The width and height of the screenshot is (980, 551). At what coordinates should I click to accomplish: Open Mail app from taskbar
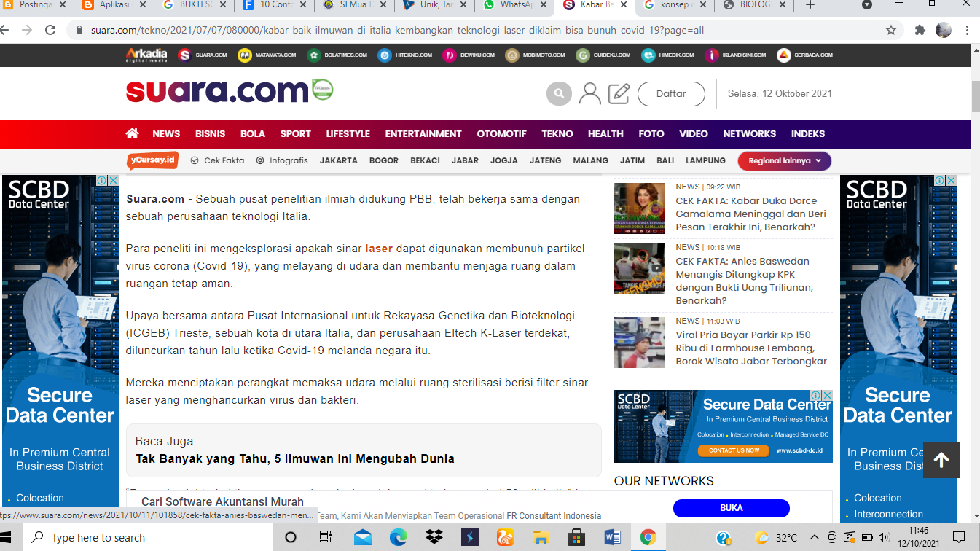click(362, 538)
